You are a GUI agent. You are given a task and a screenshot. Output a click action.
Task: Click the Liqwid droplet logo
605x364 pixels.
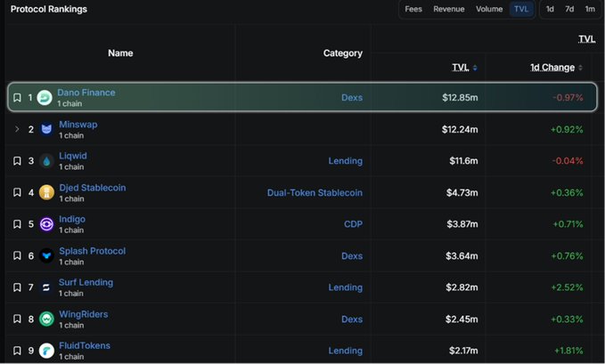click(46, 161)
